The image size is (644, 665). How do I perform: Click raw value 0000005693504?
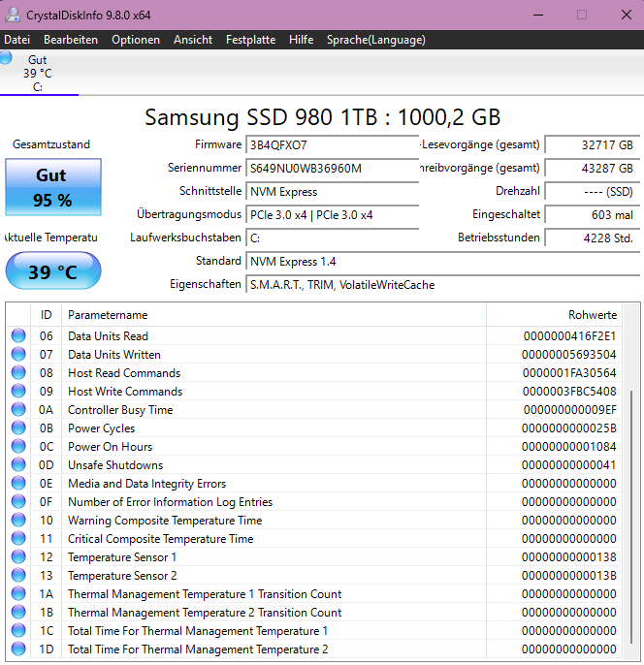(x=569, y=354)
